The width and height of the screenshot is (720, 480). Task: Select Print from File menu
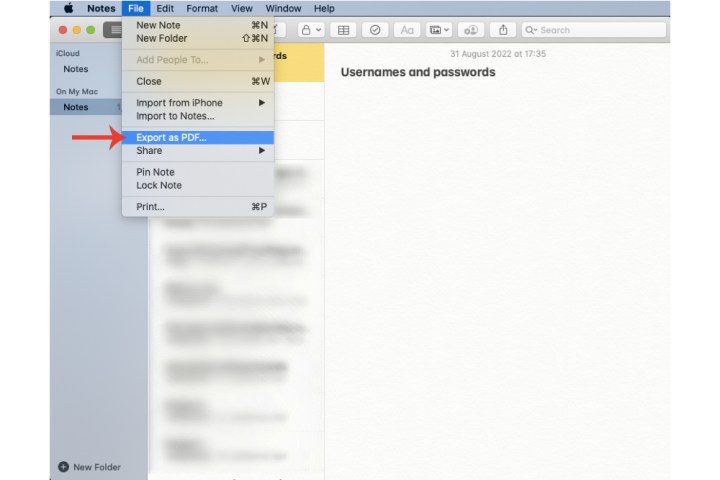(x=198, y=207)
